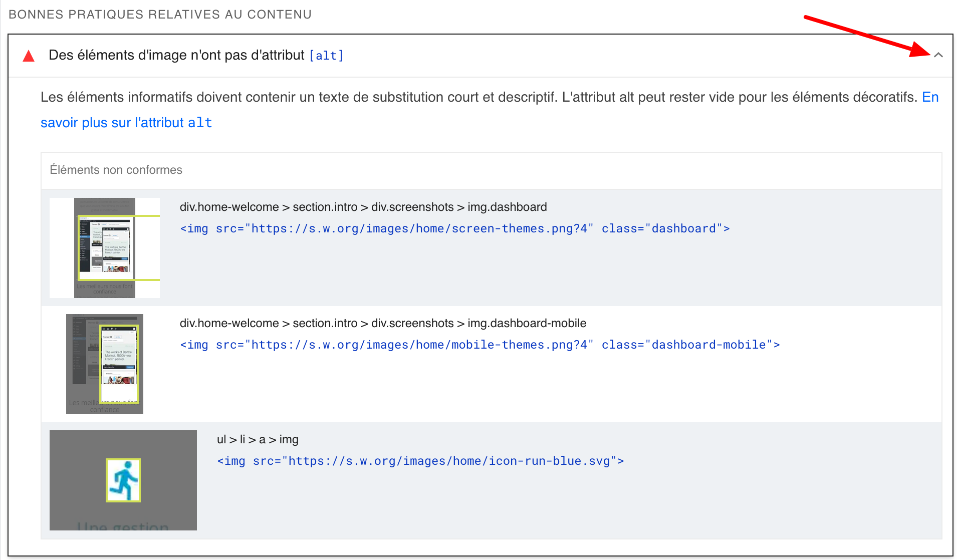This screenshot has width=958, height=560.
Task: Click the [alt] code label in the heading
Action: coord(326,56)
